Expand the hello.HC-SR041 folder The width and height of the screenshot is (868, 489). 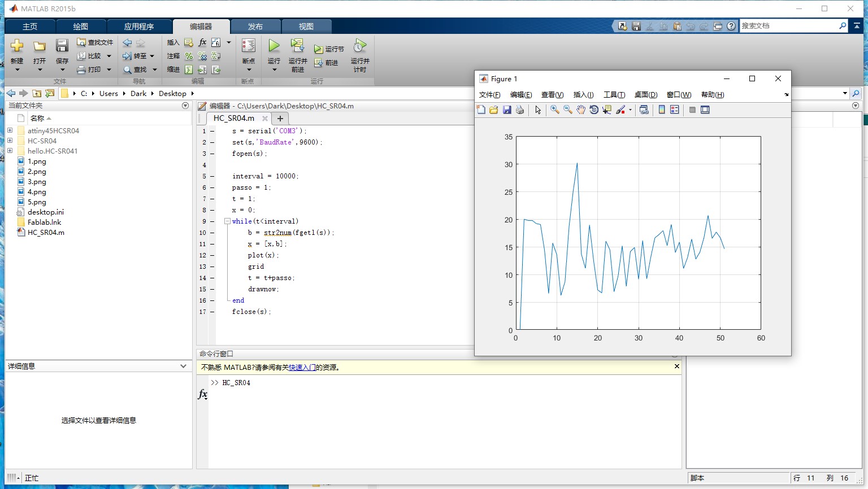click(x=10, y=151)
